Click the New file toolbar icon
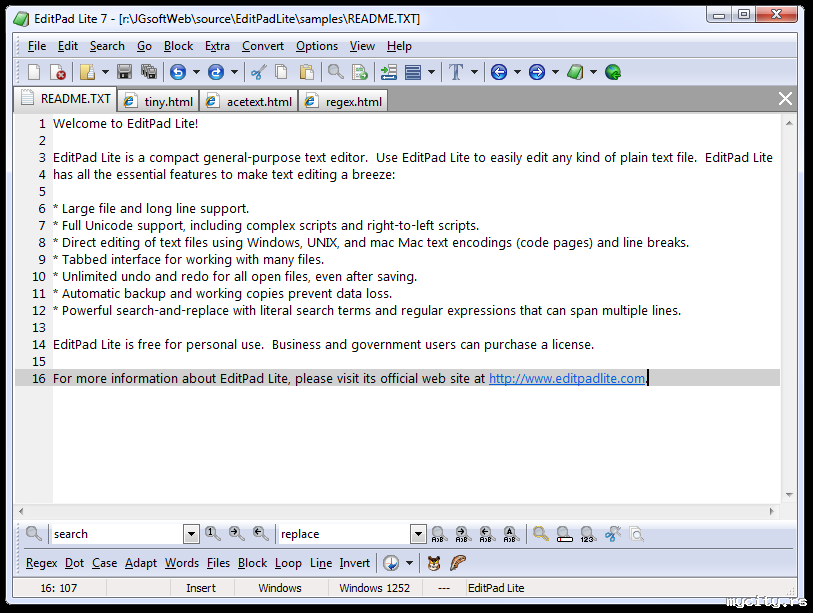 (34, 72)
